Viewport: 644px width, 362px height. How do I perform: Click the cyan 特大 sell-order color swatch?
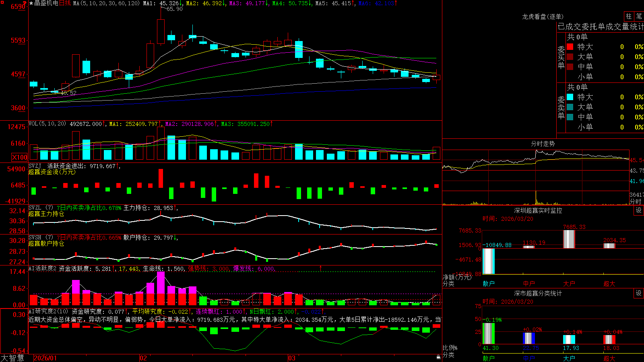click(570, 97)
